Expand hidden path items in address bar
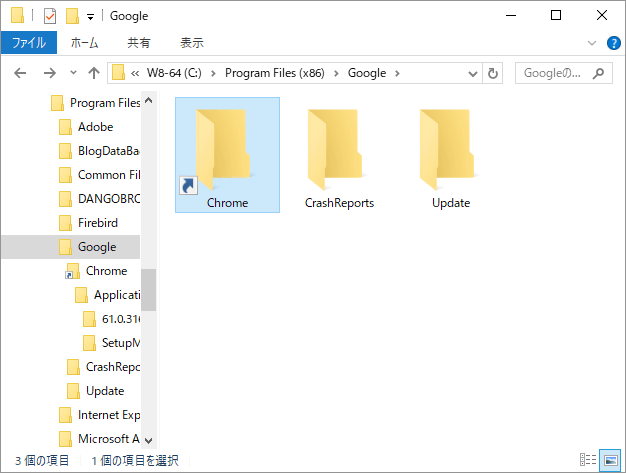 pos(135,73)
